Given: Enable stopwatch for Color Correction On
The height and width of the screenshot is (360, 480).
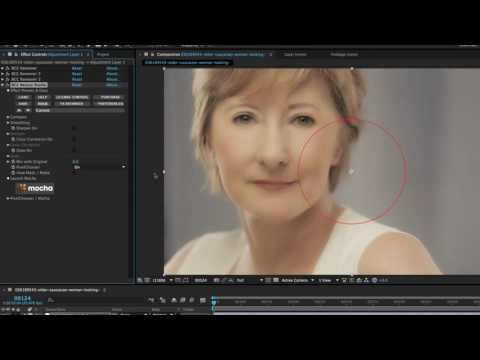Looking at the screenshot, I should (x=13, y=139).
